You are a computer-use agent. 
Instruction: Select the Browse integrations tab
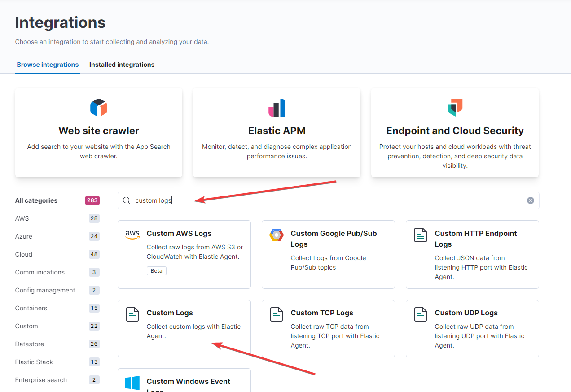(48, 65)
